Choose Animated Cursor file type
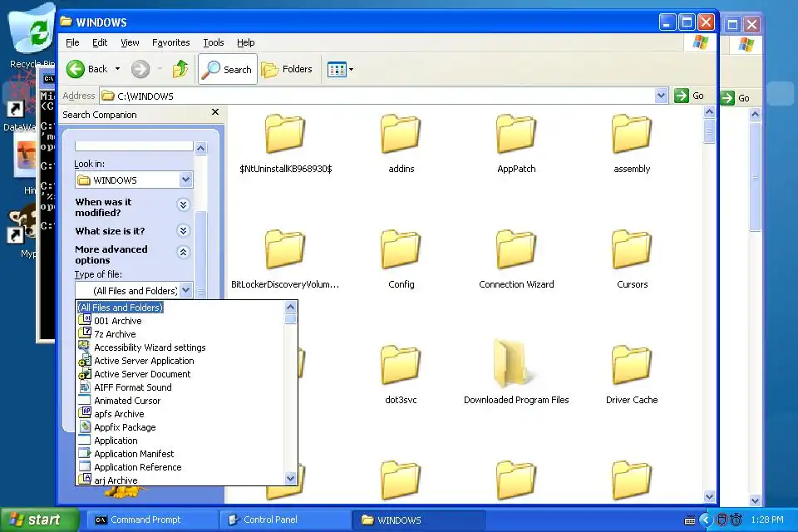The width and height of the screenshot is (798, 532). point(180,401)
